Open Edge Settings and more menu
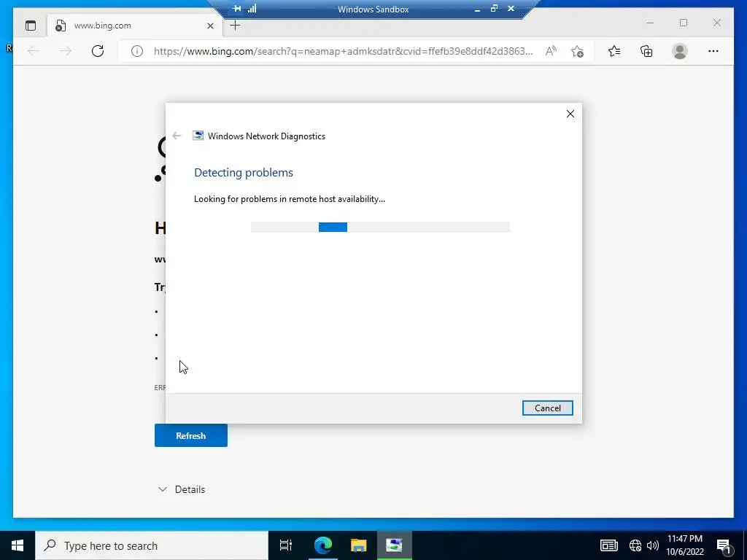 coord(713,51)
